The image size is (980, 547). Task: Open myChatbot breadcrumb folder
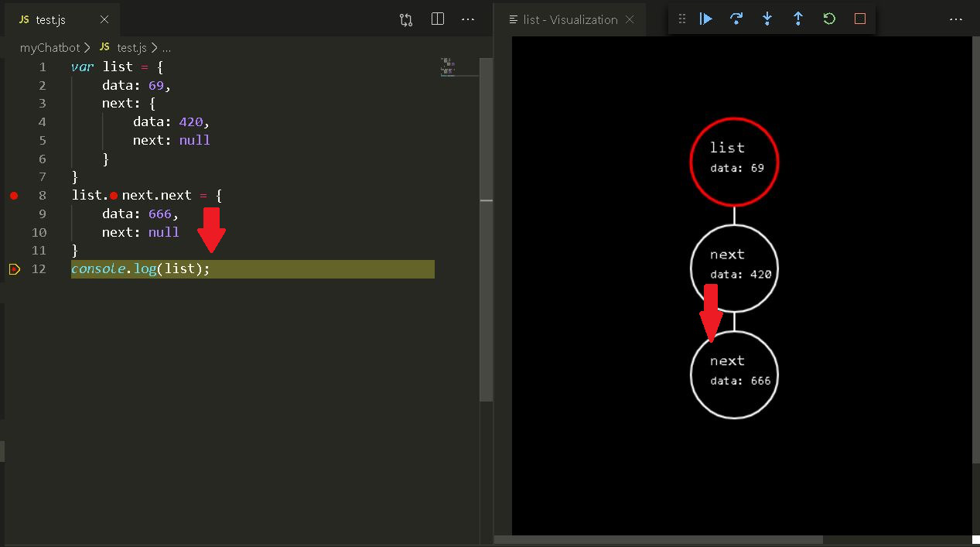(50, 47)
